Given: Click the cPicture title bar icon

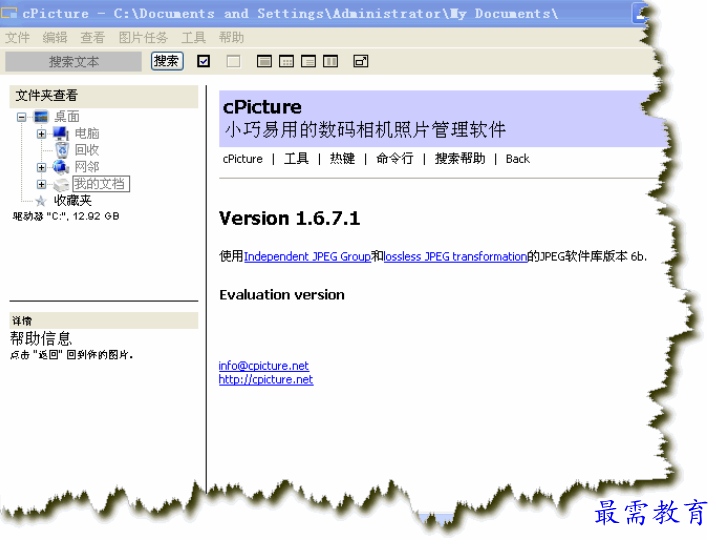Looking at the screenshot, I should tap(9, 13).
